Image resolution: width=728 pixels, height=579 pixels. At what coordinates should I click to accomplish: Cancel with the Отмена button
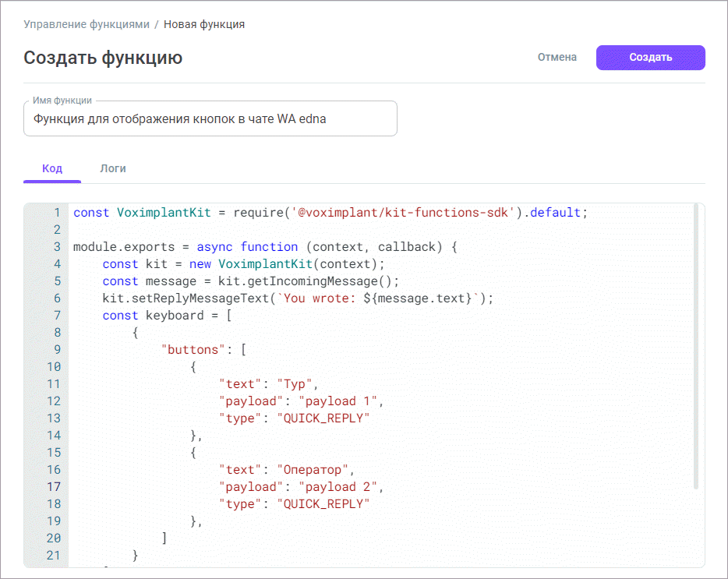click(557, 57)
